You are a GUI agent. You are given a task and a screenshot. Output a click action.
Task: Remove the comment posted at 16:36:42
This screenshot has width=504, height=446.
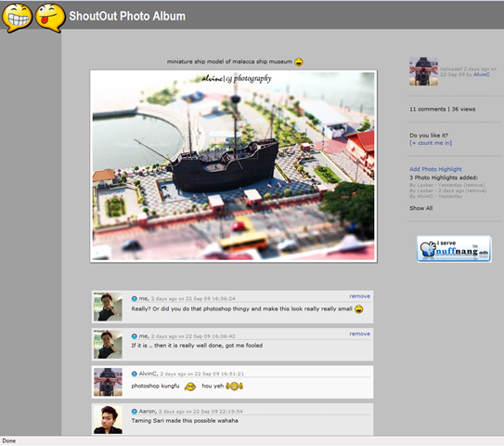(x=360, y=334)
